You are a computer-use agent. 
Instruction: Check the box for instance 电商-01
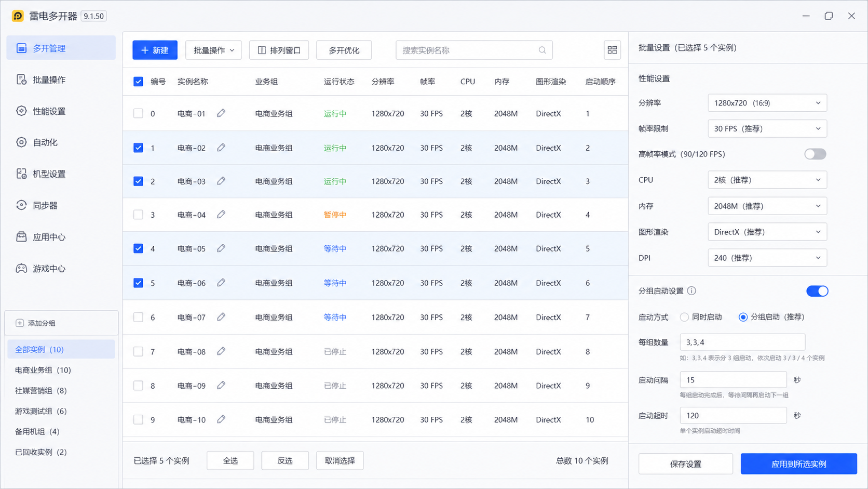point(138,113)
